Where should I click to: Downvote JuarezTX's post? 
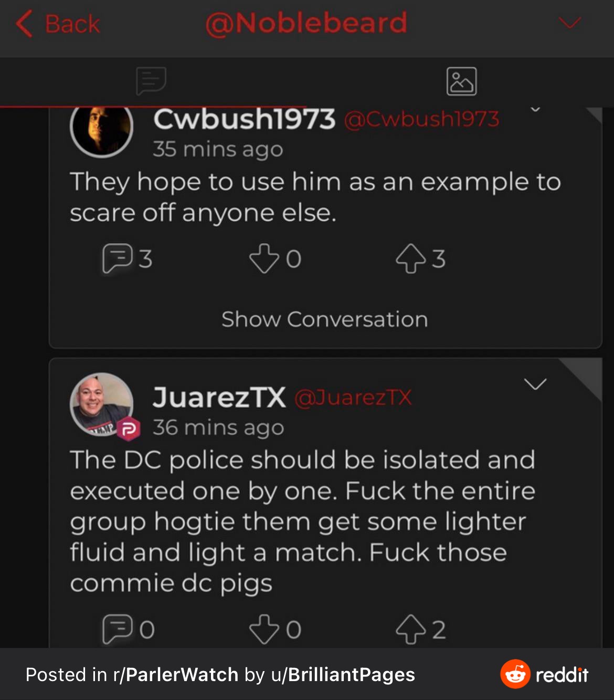click(x=263, y=629)
